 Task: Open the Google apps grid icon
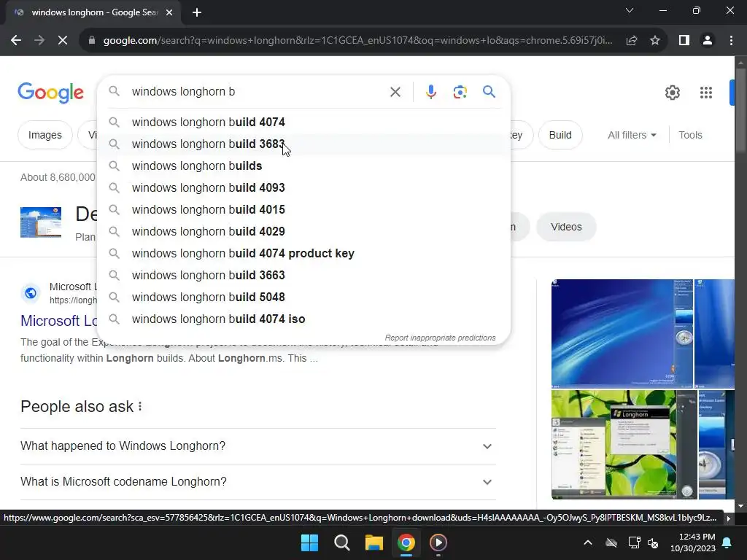pos(706,93)
